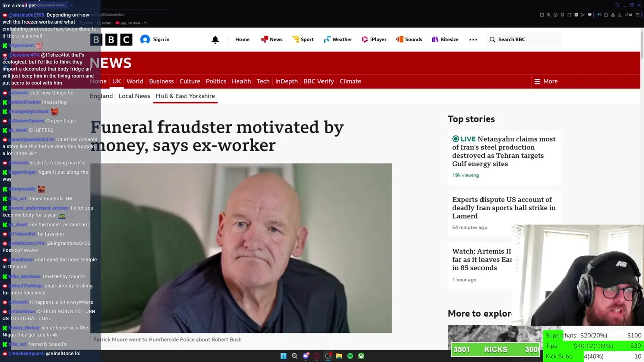Open BBC Bitesize link
Viewport: 644px width, 362px height.
coord(445,39)
